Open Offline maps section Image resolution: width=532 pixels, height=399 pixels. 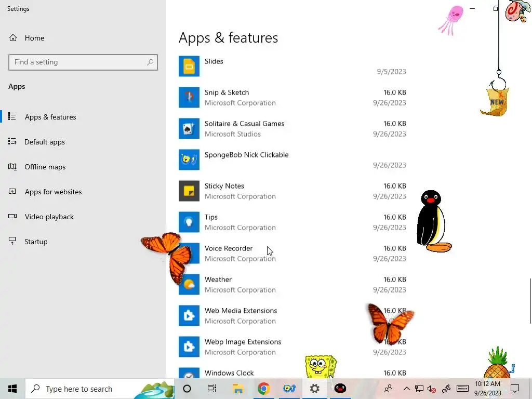pyautogui.click(x=83, y=167)
